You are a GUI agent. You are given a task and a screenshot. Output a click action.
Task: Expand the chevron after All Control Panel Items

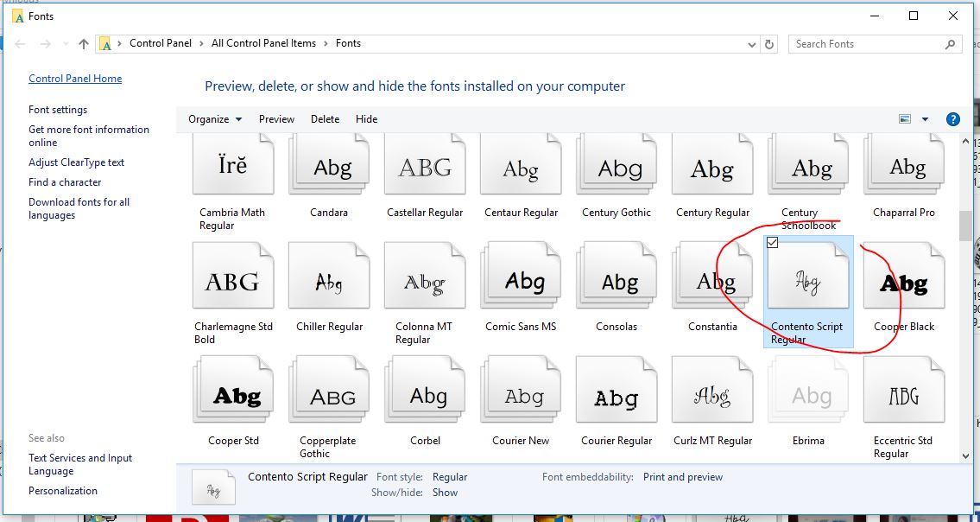point(325,43)
